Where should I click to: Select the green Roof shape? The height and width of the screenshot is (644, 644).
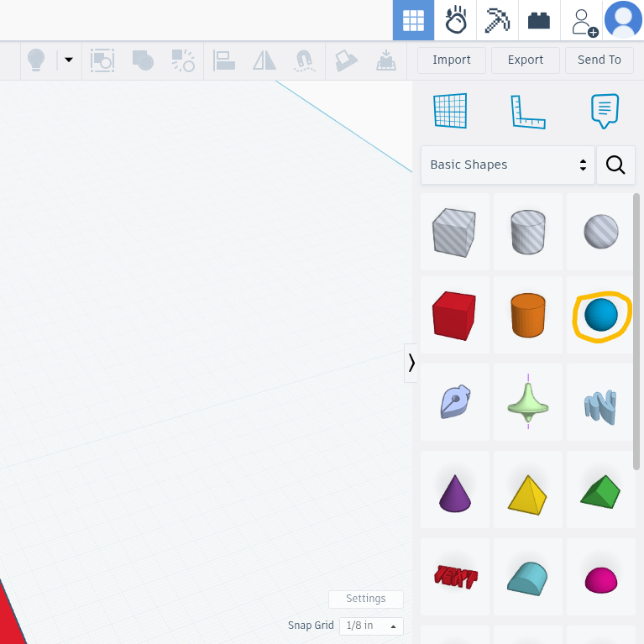pyautogui.click(x=600, y=490)
